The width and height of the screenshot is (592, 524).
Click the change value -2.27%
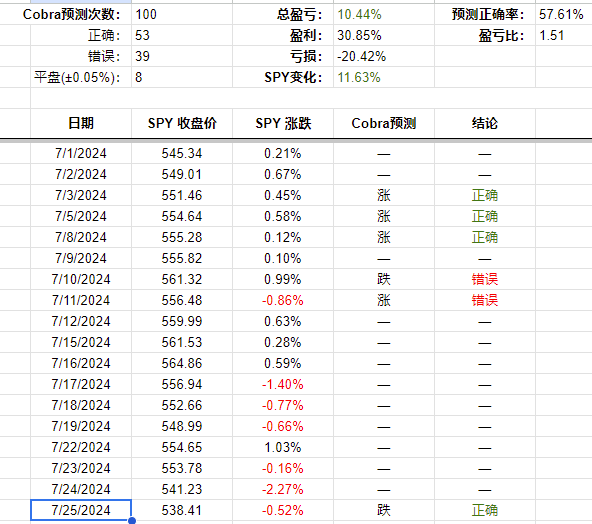coord(283,489)
